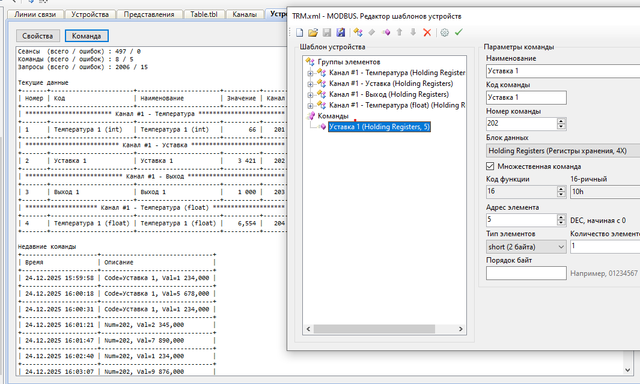Select Канал #1 - Выход (Holding Registers) row
Viewport: 640px width, 384px height.
point(389,94)
